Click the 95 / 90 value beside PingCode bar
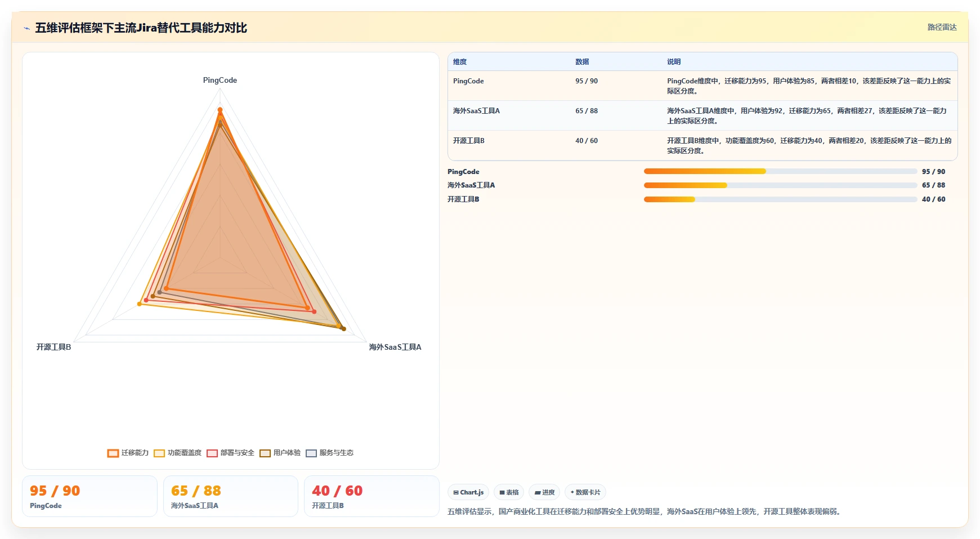This screenshot has height=539, width=980. (934, 172)
